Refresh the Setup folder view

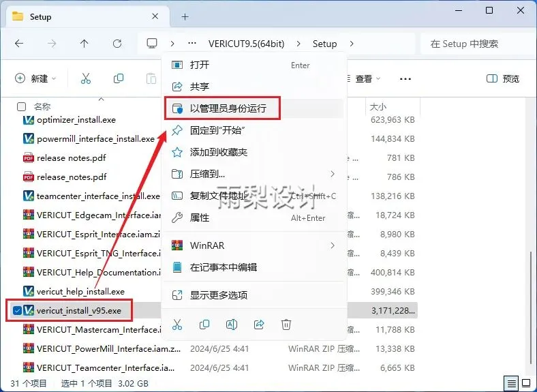(x=117, y=44)
